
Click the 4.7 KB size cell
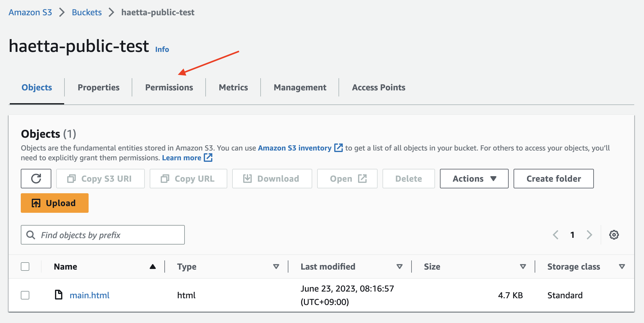click(510, 295)
